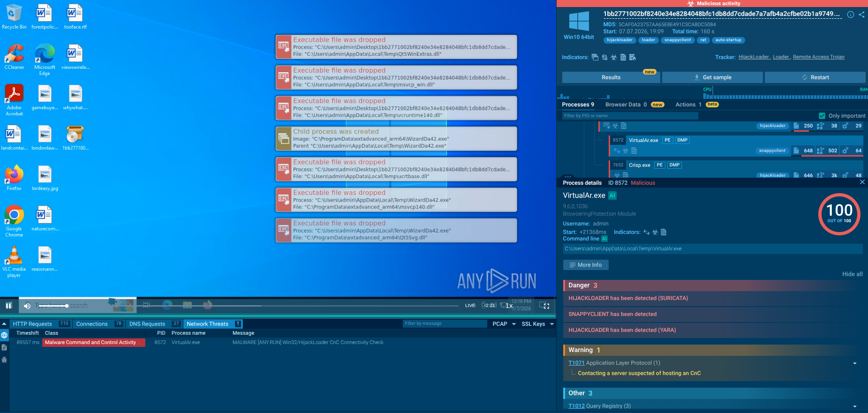Collapse the Warning section header
Image resolution: width=868 pixels, height=413 pixels.
coord(713,350)
